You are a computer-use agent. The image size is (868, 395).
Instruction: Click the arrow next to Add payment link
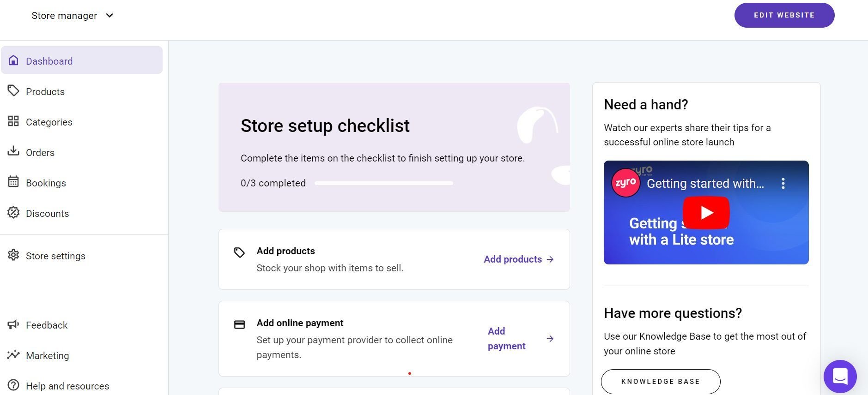click(550, 339)
